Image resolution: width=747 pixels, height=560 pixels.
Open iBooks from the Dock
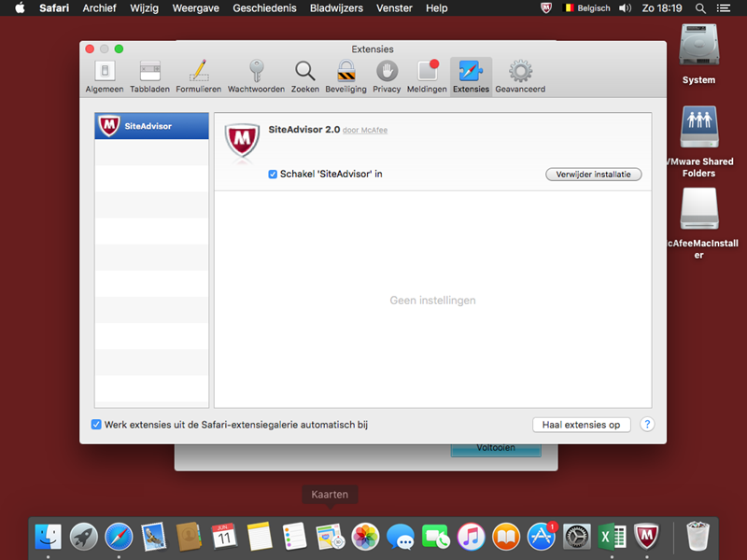pos(506,536)
